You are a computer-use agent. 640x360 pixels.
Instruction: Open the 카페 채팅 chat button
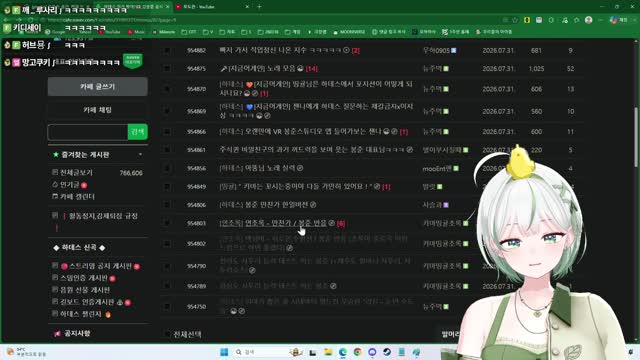click(98, 109)
